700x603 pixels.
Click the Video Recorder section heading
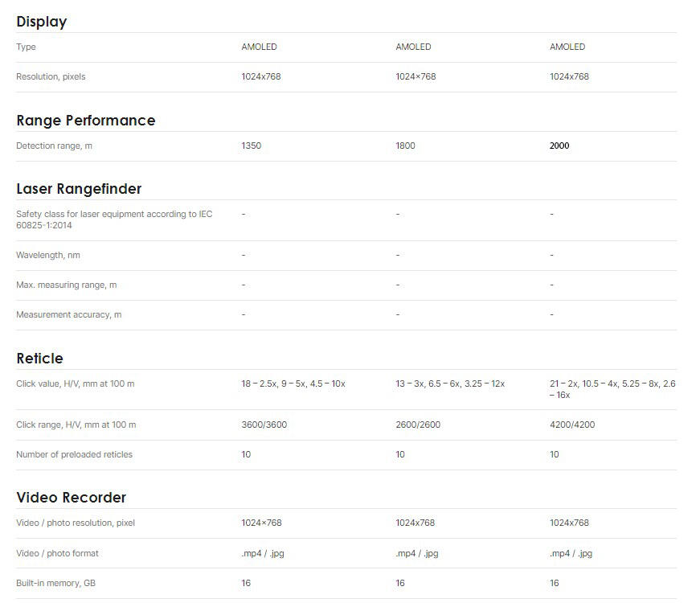(x=72, y=498)
